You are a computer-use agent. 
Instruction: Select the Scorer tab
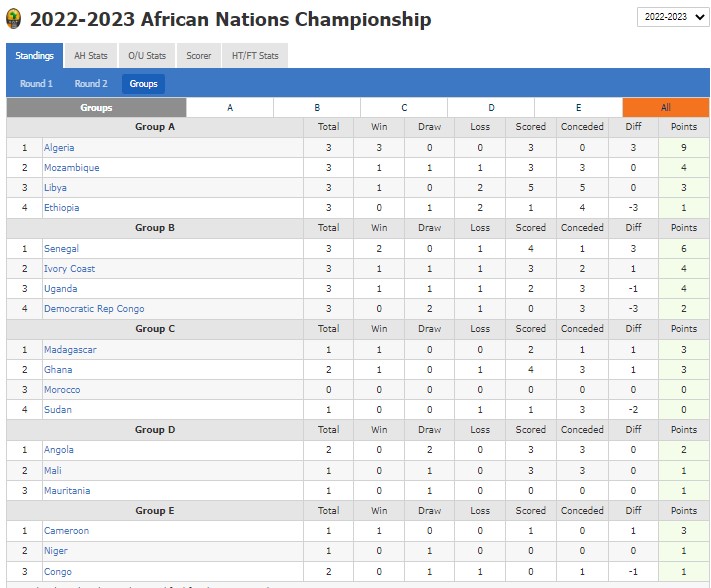click(199, 56)
